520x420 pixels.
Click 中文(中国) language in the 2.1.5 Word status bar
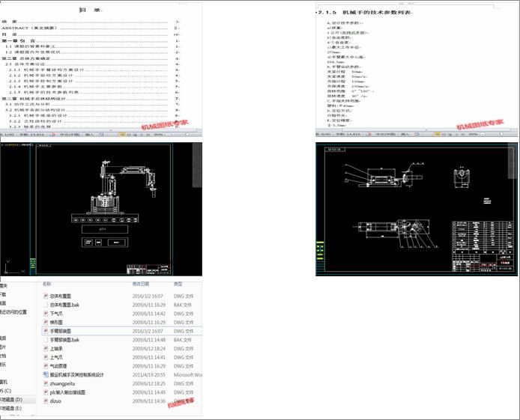(385, 135)
